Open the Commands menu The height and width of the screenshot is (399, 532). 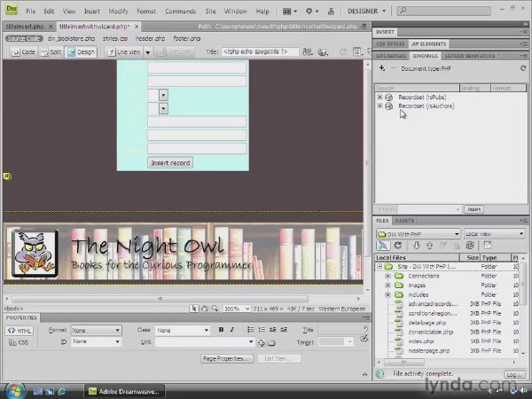pos(180,12)
